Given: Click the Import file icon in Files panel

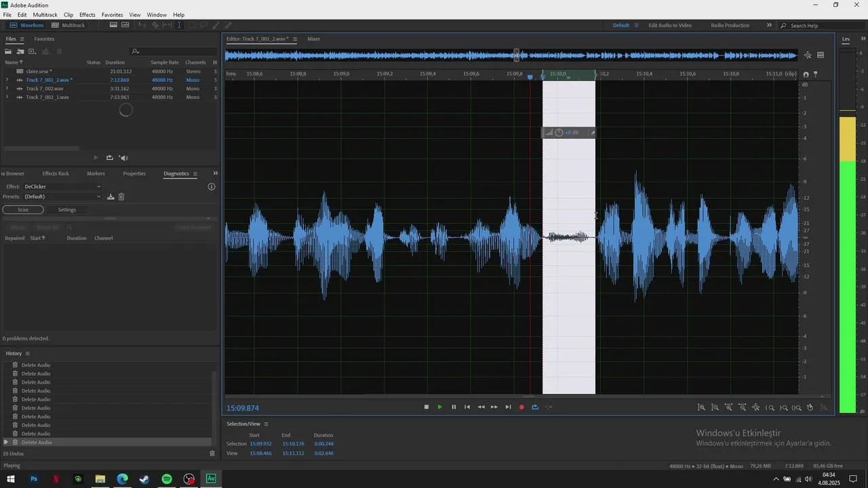Looking at the screenshot, I should [20, 52].
